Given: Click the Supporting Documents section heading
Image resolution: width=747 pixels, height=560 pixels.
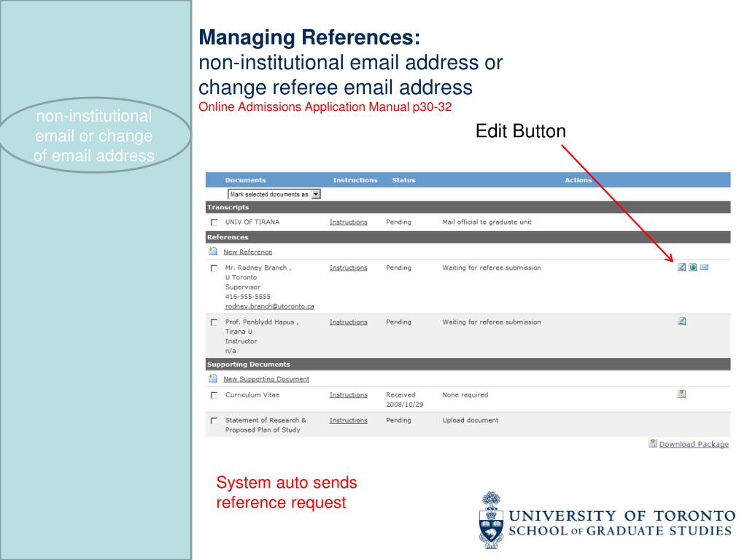Looking at the screenshot, I should (x=249, y=365).
